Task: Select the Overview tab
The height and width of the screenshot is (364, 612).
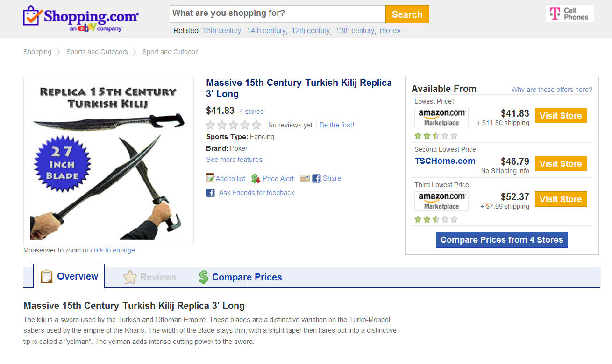Action: [69, 276]
